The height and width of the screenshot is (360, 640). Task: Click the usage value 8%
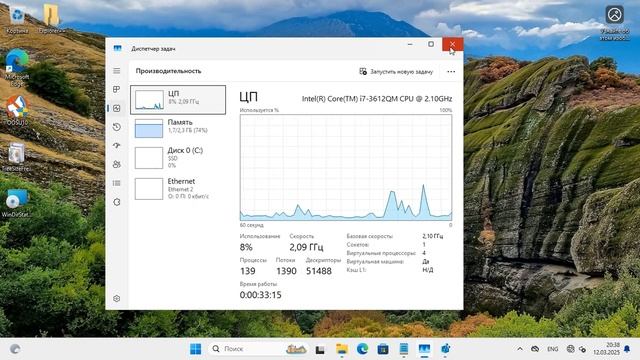coord(246,247)
